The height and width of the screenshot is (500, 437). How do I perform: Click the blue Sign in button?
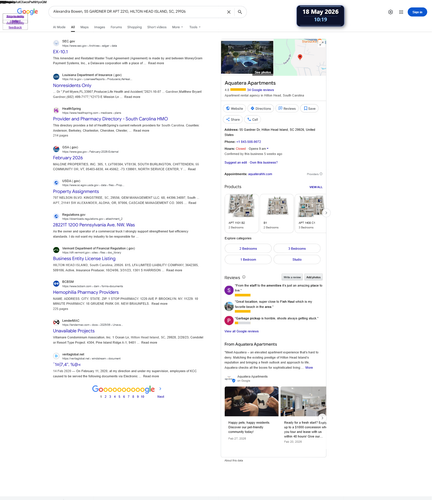pos(417,12)
